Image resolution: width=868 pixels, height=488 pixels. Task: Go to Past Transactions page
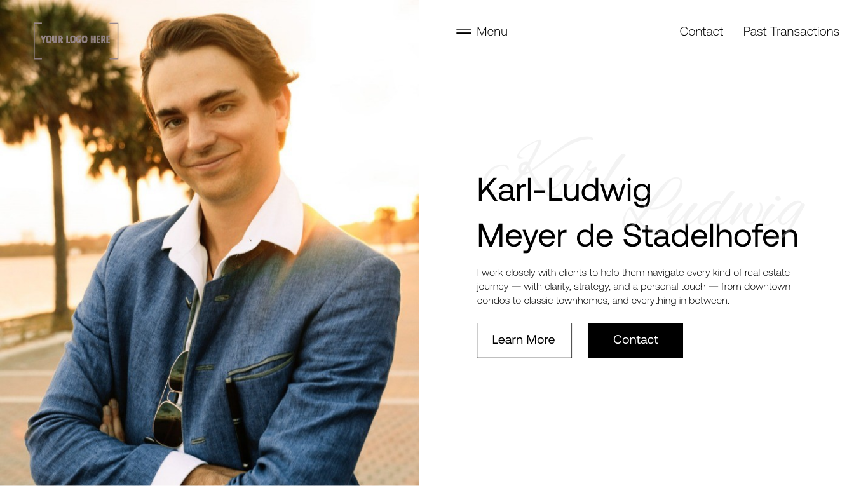pos(791,31)
